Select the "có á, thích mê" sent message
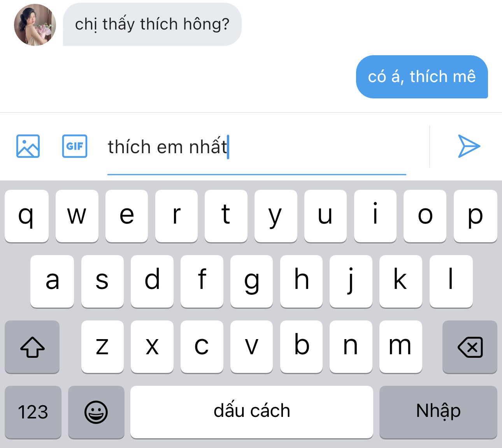This screenshot has width=502, height=448. [x=422, y=77]
